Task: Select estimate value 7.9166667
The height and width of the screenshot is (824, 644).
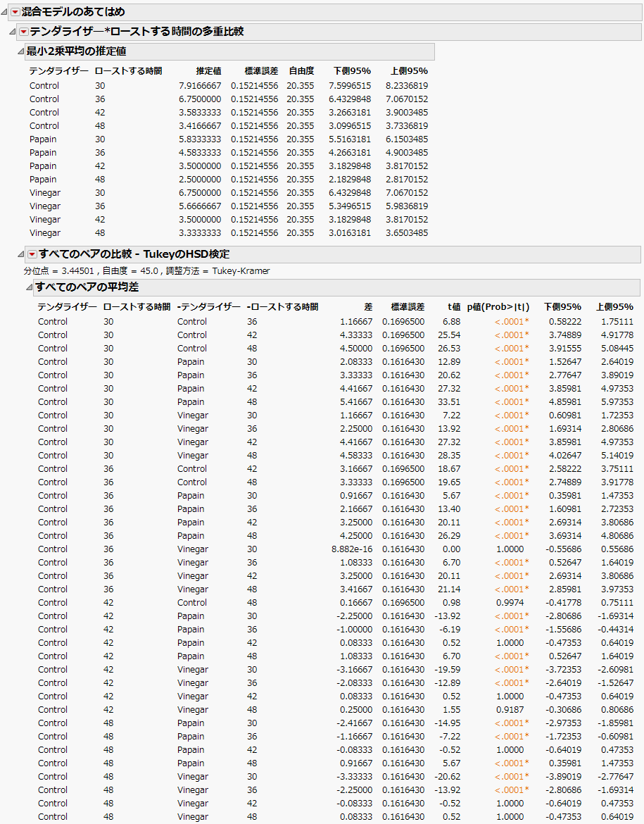Action: (200, 86)
